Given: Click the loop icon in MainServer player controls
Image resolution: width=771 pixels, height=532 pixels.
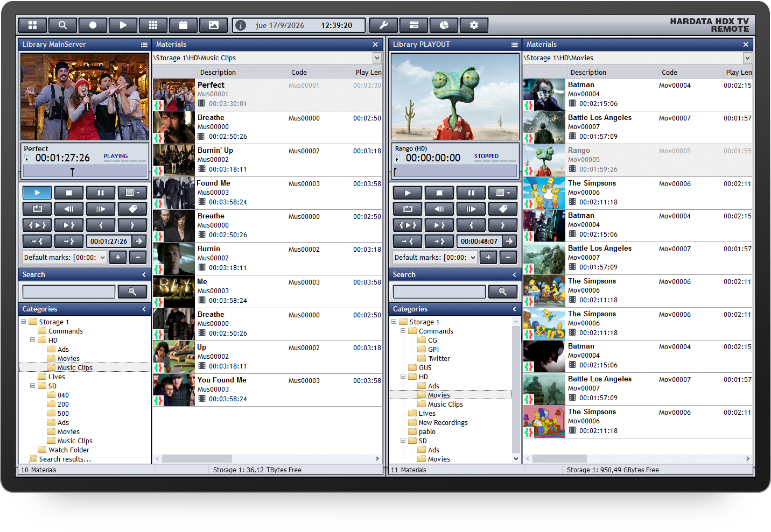Looking at the screenshot, I should [37, 209].
